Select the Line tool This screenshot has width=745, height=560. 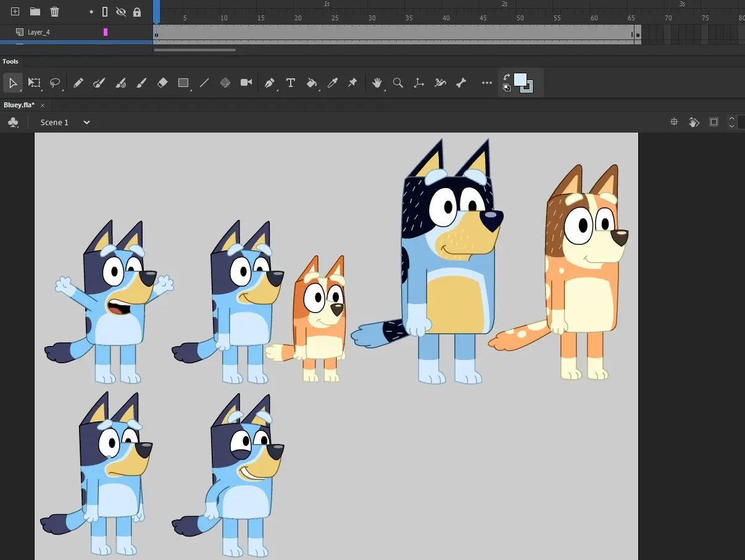[204, 83]
